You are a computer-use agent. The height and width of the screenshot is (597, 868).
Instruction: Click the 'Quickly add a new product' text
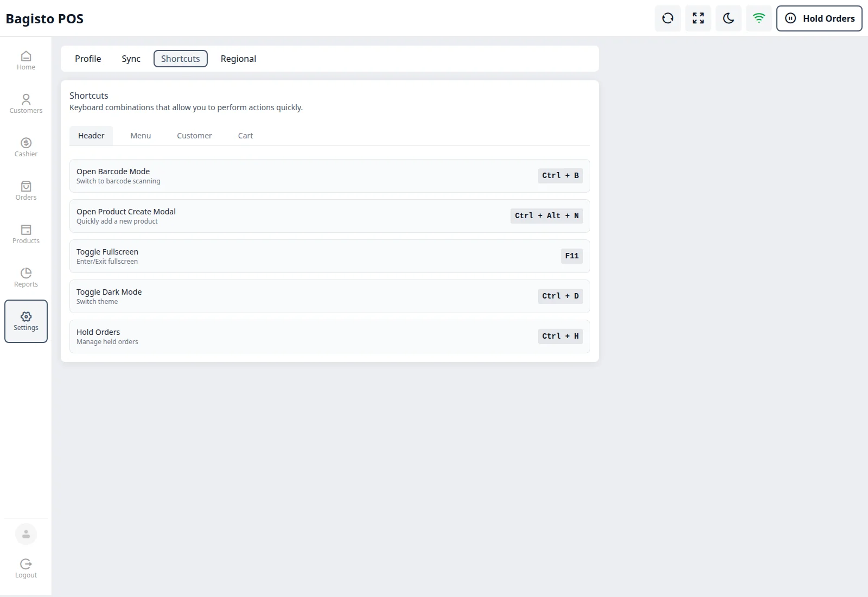[117, 221]
